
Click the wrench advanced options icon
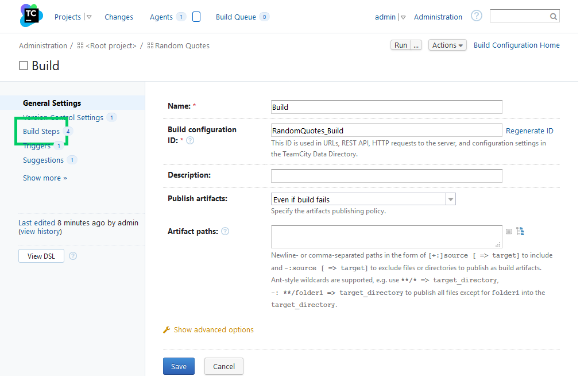167,330
